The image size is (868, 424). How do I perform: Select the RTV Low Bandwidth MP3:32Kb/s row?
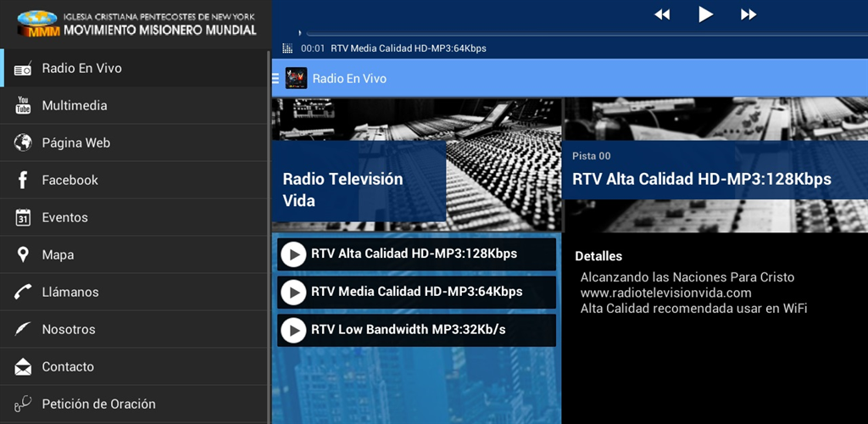[x=416, y=331]
